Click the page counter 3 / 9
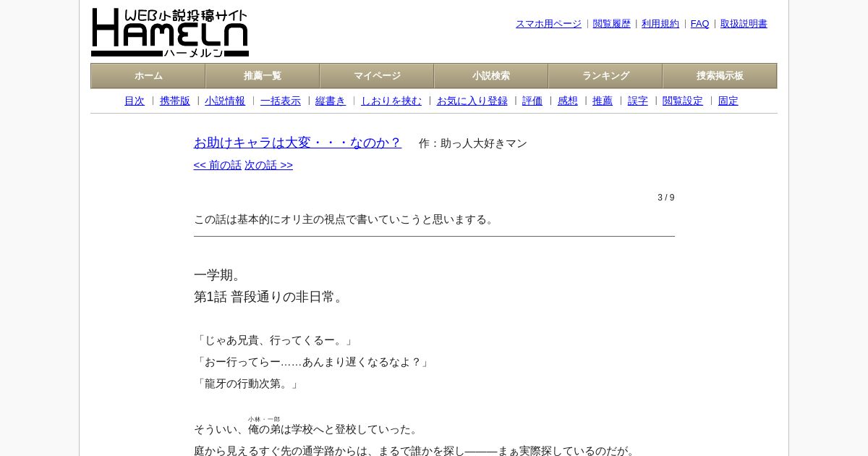The height and width of the screenshot is (456, 868). (x=666, y=198)
